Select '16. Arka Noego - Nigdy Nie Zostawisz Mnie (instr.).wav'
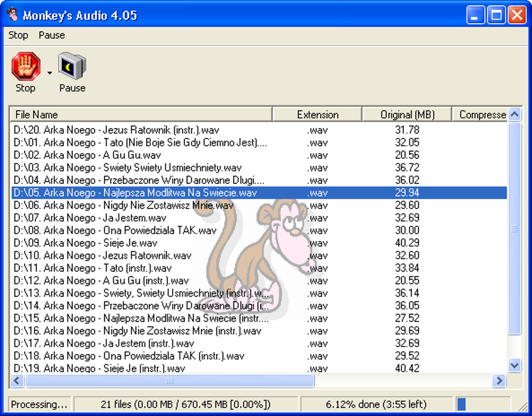This screenshot has width=532, height=416. [x=259, y=331]
